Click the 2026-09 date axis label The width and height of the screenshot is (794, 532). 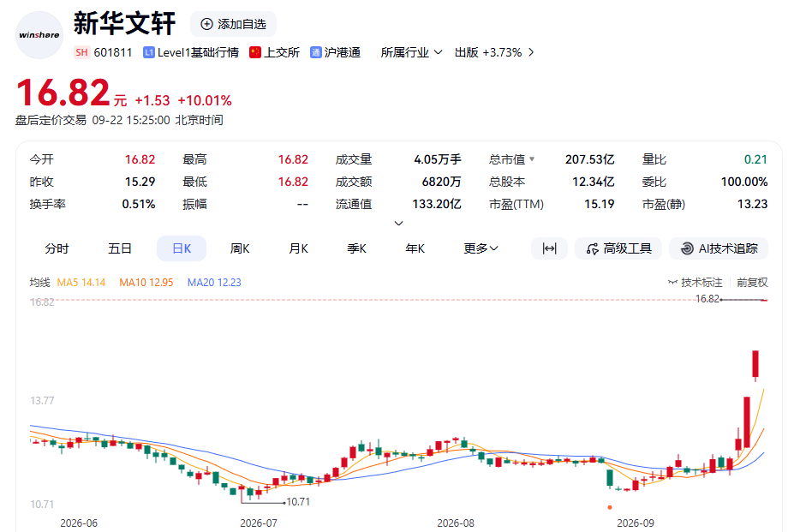coord(636,523)
